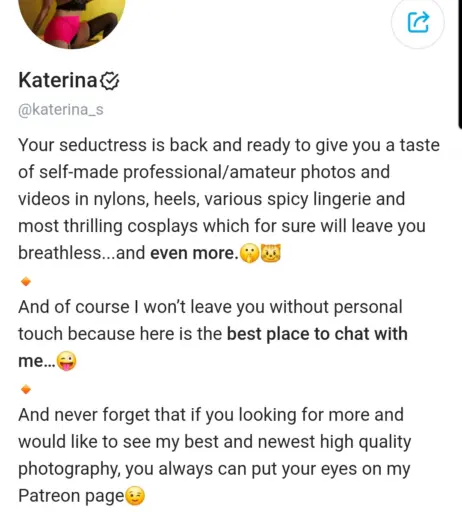
Task: Click the shushing face emoji
Action: pyautogui.click(x=250, y=253)
